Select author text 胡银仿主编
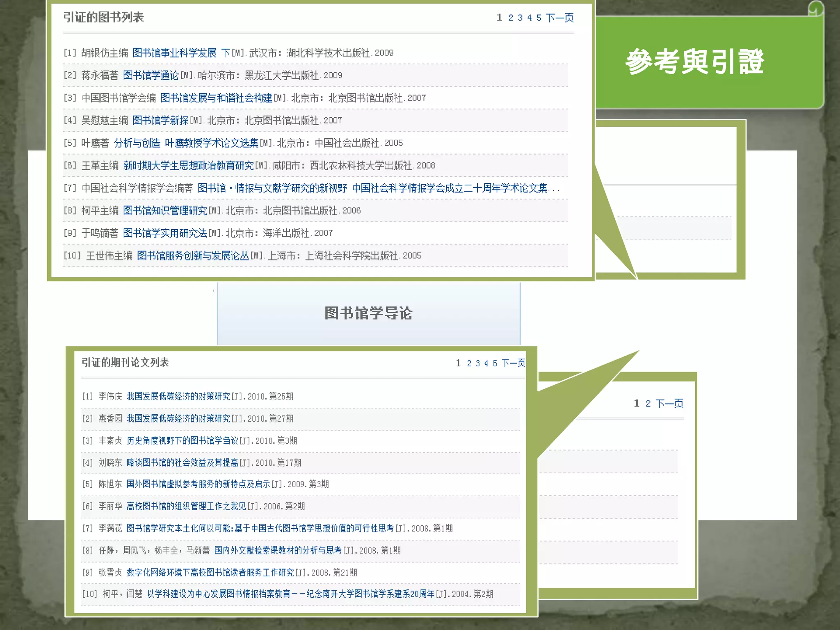The image size is (840, 630). click(x=105, y=53)
